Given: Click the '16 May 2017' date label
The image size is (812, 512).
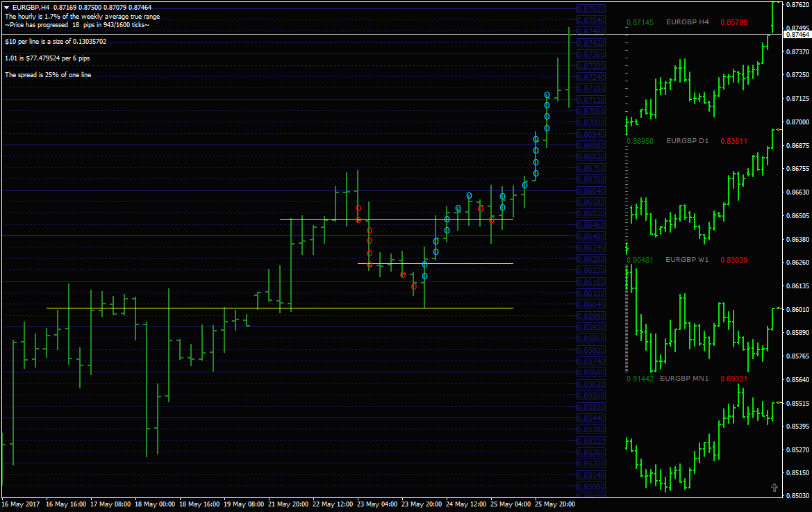Looking at the screenshot, I should pos(21,504).
